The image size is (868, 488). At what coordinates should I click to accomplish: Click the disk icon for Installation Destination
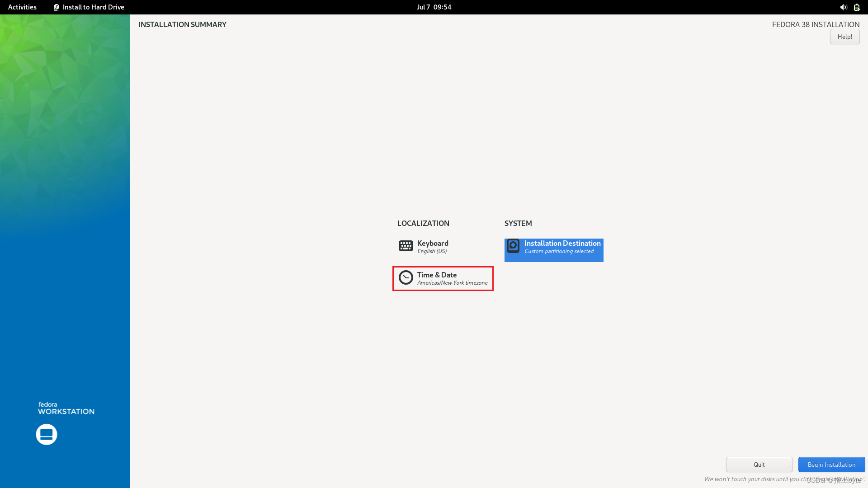513,246
